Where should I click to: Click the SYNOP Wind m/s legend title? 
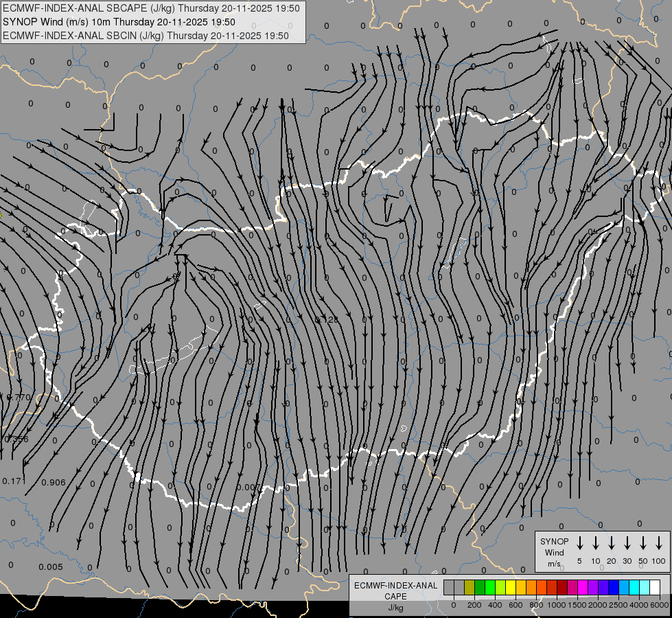pyautogui.click(x=554, y=552)
